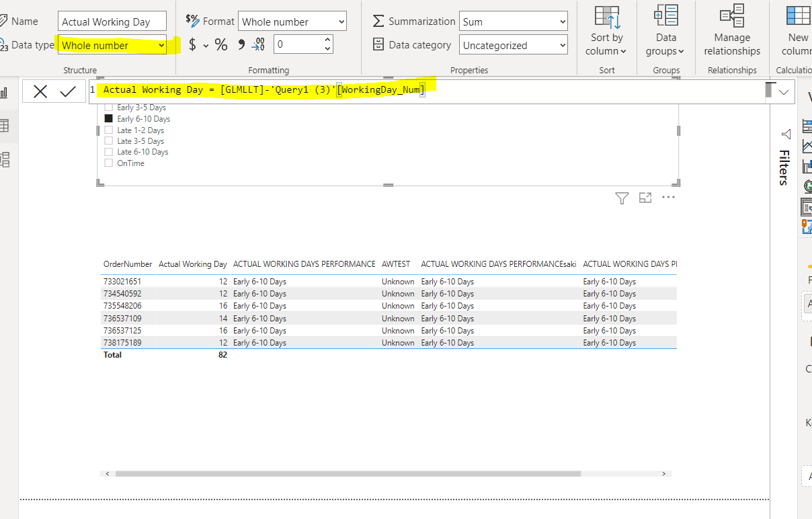The width and height of the screenshot is (812, 519).
Task: Apply percentage format icon
Action: click(220, 45)
